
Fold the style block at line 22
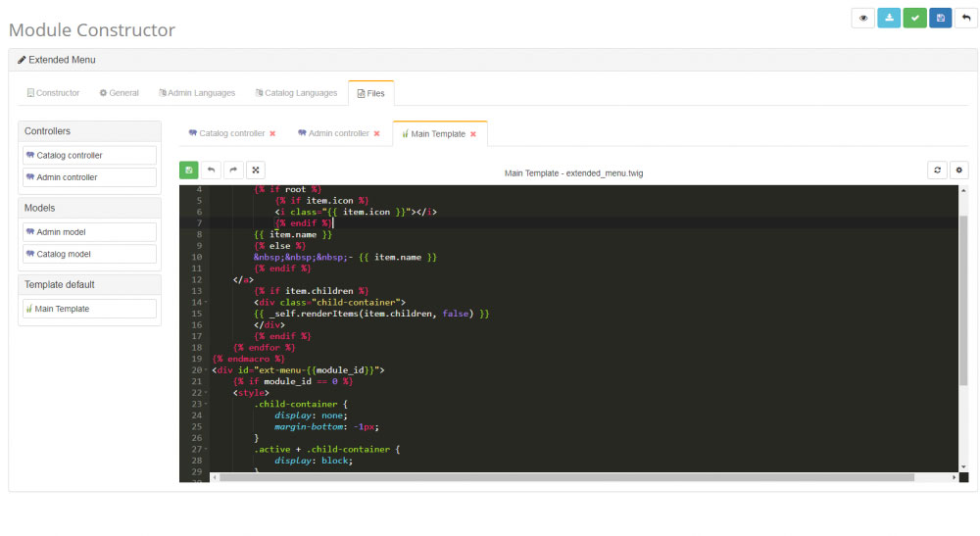click(x=206, y=393)
